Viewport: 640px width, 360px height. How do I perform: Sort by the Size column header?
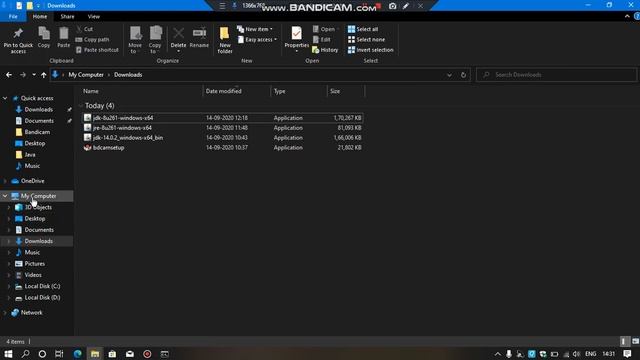346,91
